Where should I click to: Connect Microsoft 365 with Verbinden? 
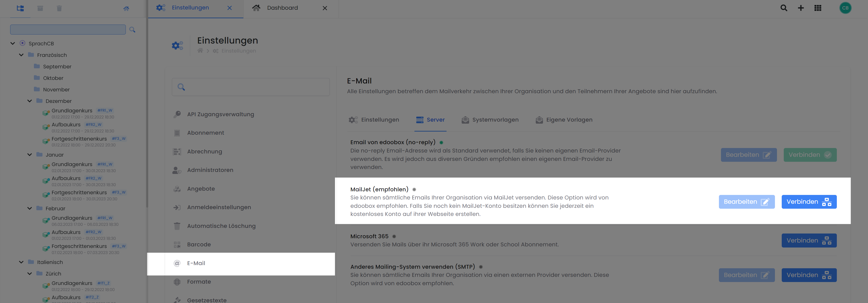tap(809, 240)
